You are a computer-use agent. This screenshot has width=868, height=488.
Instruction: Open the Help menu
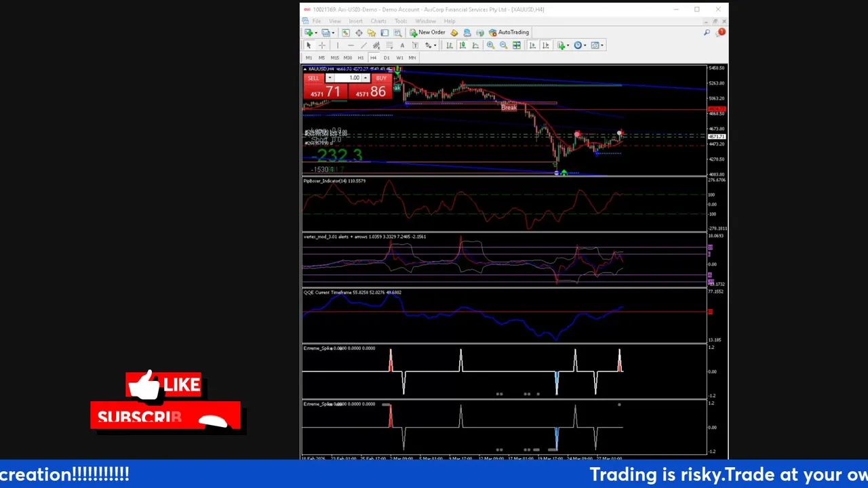(x=450, y=21)
